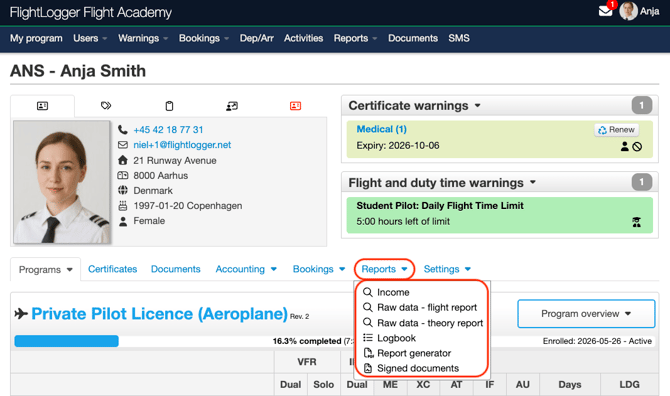670x396 pixels.
Task: Select the clipboard profile tab icon
Action: [x=169, y=106]
